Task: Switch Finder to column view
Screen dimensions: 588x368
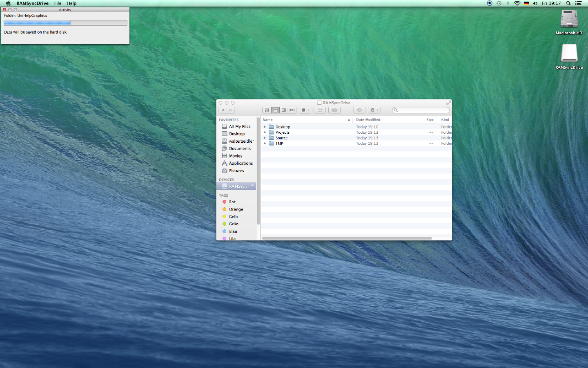Action: pos(284,110)
